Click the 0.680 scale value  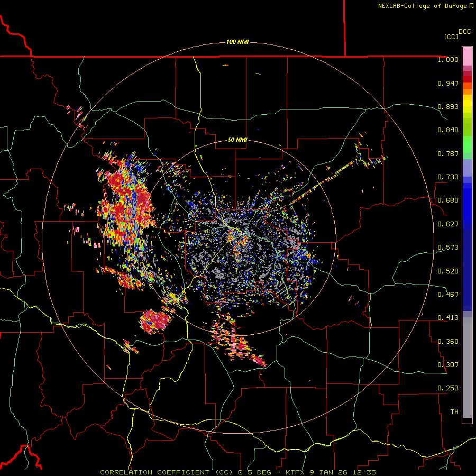pyautogui.click(x=448, y=200)
